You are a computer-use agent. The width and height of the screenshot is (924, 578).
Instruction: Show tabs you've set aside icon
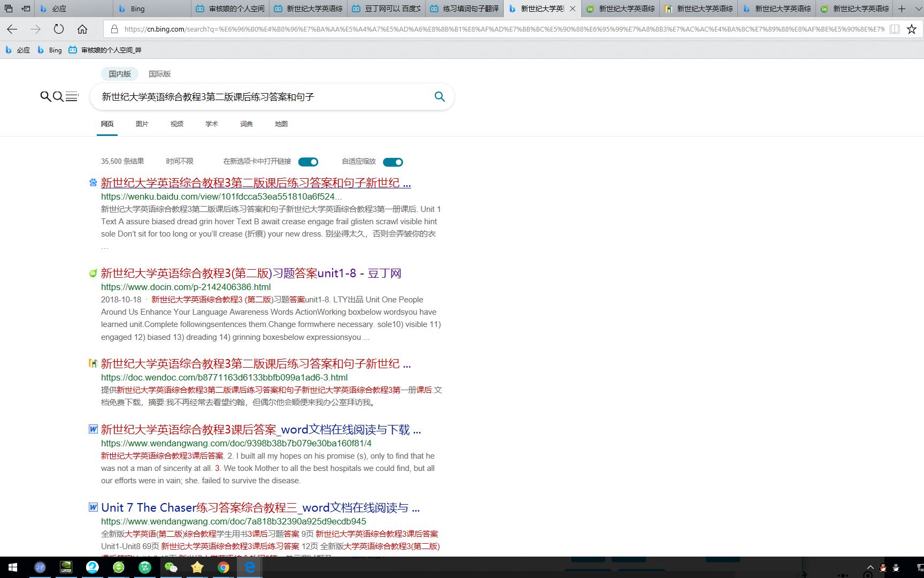[9, 9]
